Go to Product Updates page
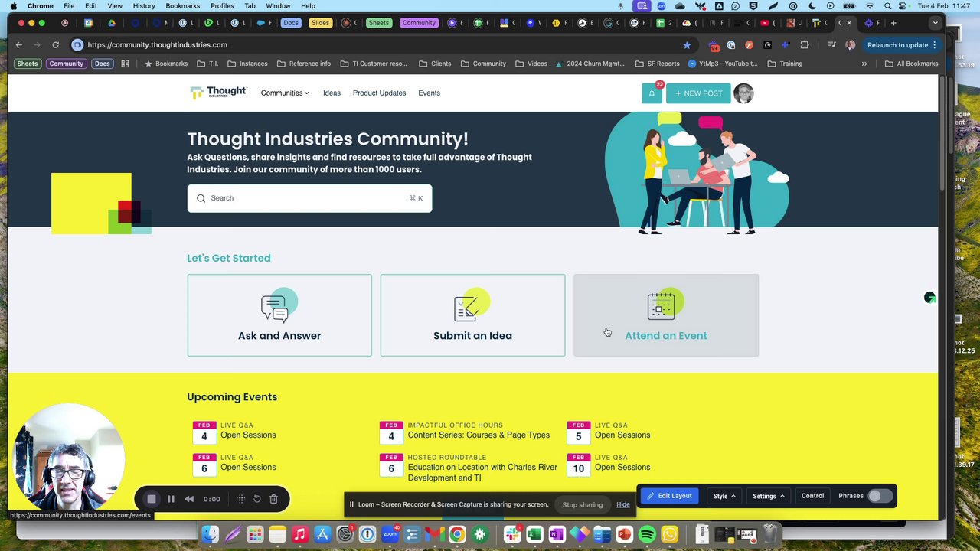The height and width of the screenshot is (551, 980). pyautogui.click(x=379, y=93)
